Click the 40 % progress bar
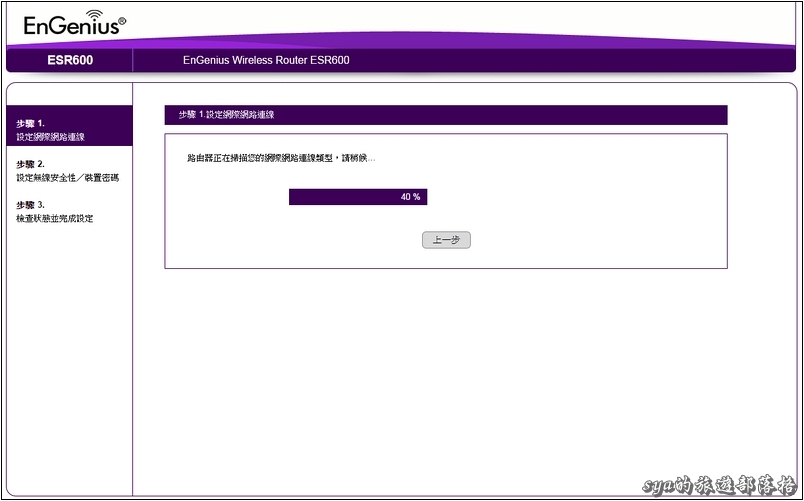Viewport: 804px width, 501px height. (x=358, y=197)
